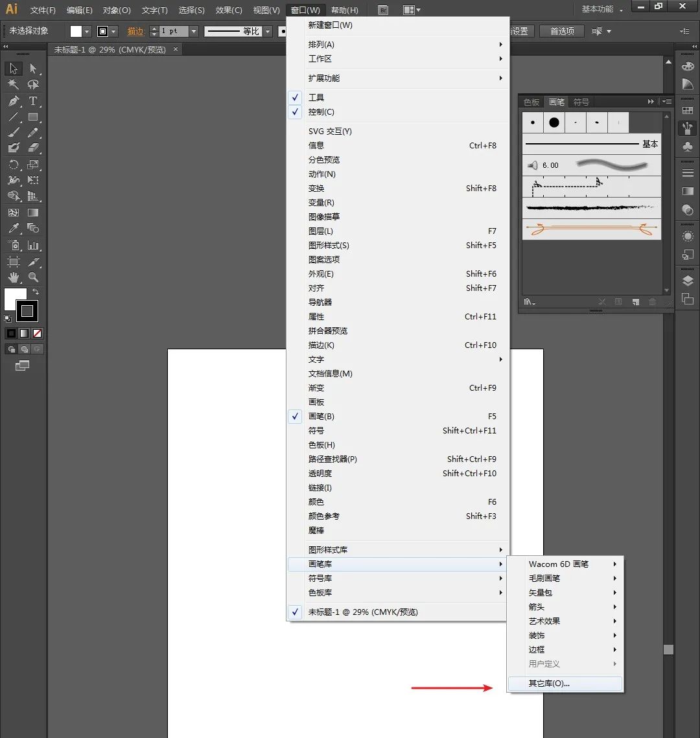
Task: Select the Line Segment tool
Action: 13,117
